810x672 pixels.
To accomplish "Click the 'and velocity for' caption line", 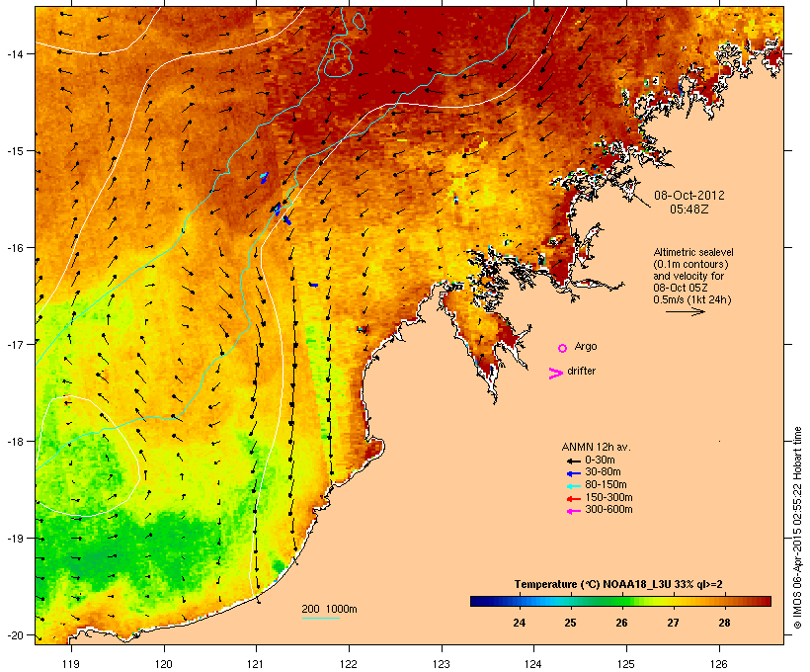I will (688, 276).
